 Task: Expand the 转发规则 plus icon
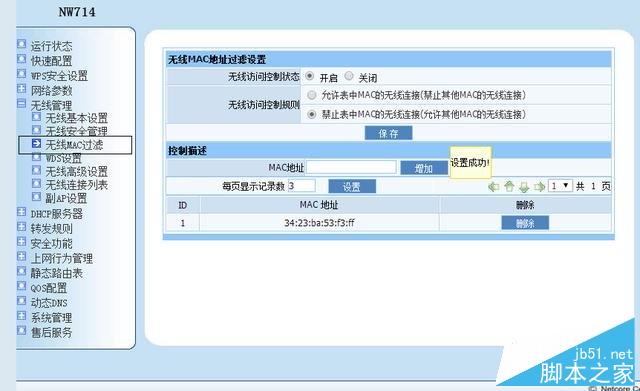point(22,227)
